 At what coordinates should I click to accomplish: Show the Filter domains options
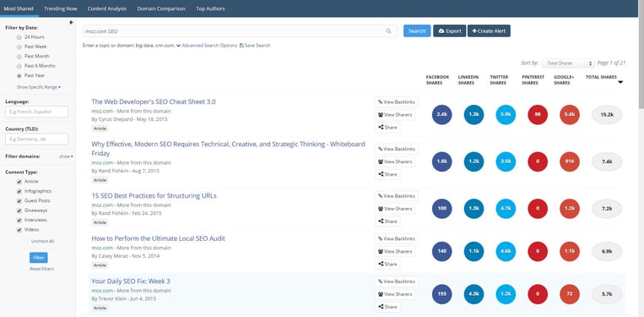pos(66,156)
